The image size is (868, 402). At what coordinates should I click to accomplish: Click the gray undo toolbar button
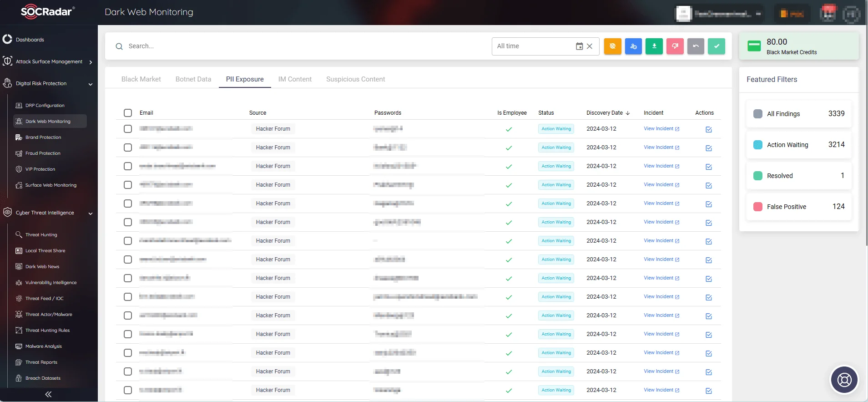click(x=696, y=46)
